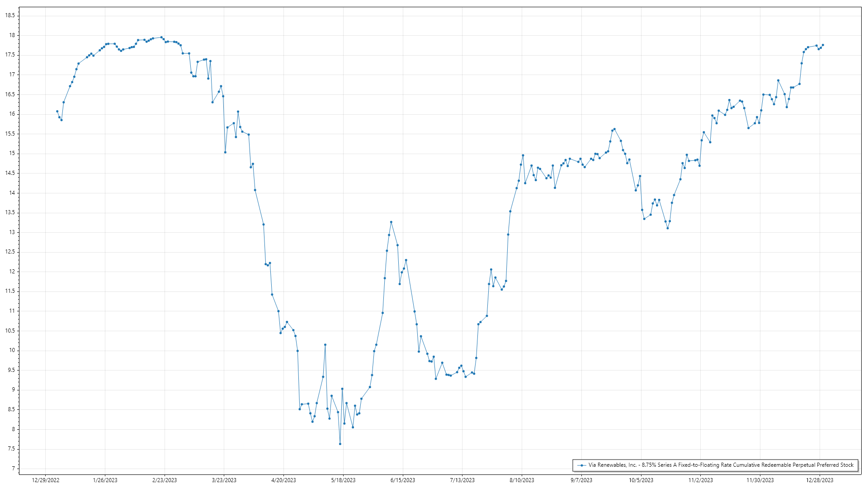Click the 2/23/2023 x-axis date label

click(165, 480)
